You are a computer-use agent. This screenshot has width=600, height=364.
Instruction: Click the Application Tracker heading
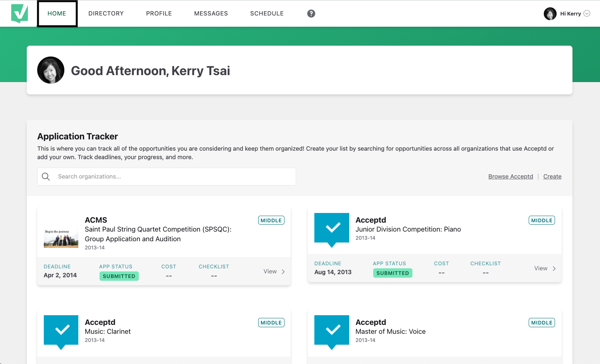[x=78, y=136]
